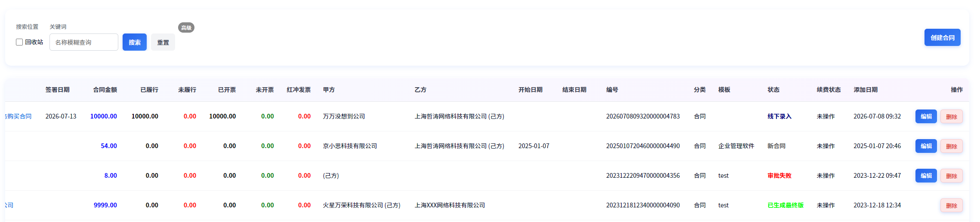Screen dimensions: 980x222
Task: Edit the 京小思科技有限公司 contract row
Action: pos(926,146)
